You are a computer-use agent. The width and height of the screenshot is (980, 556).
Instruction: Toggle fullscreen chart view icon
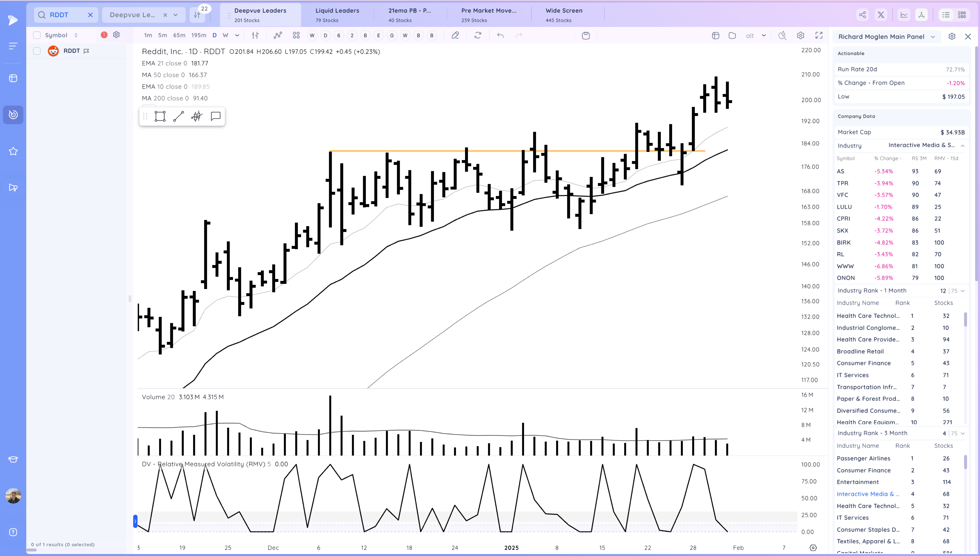pyautogui.click(x=819, y=36)
